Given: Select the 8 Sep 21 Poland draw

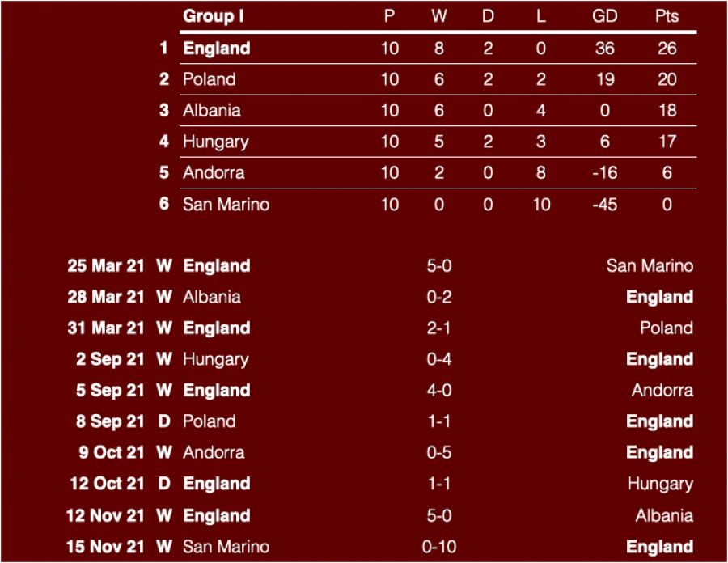Looking at the screenshot, I should pyautogui.click(x=209, y=421).
